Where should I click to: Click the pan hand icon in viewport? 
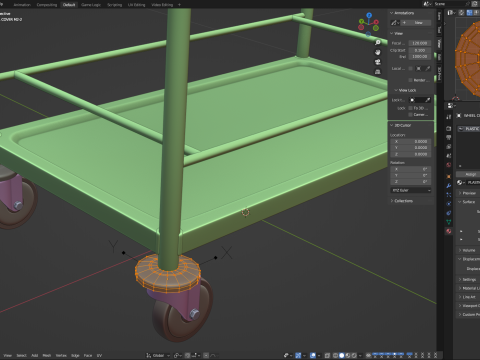pyautogui.click(x=378, y=52)
